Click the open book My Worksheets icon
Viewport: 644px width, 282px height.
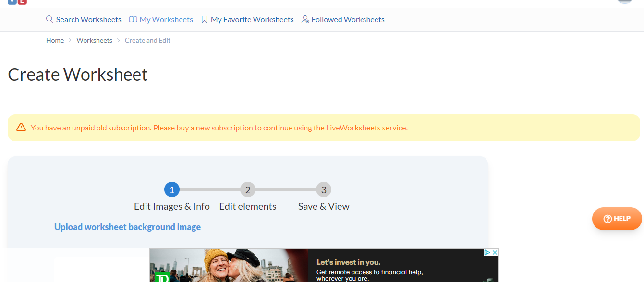(133, 20)
